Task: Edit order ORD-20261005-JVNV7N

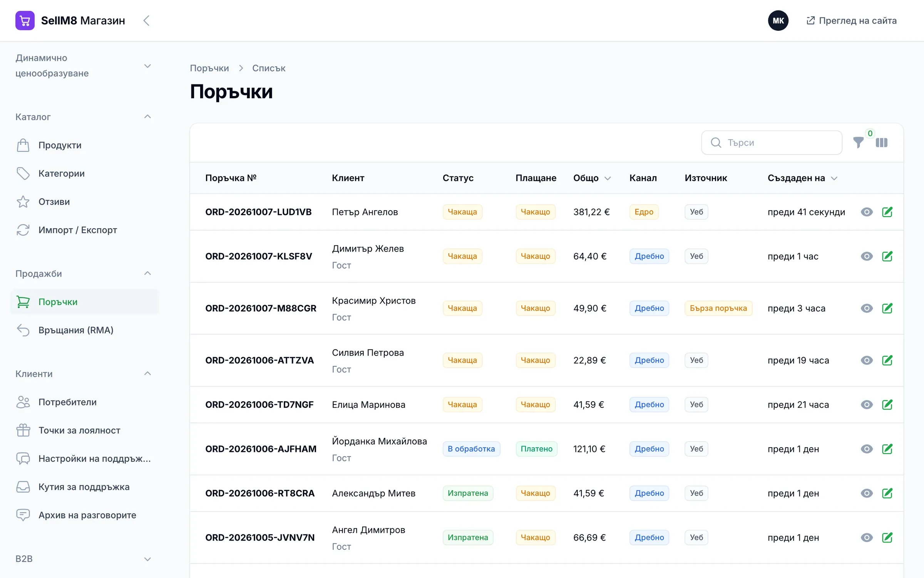Action: pyautogui.click(x=887, y=538)
